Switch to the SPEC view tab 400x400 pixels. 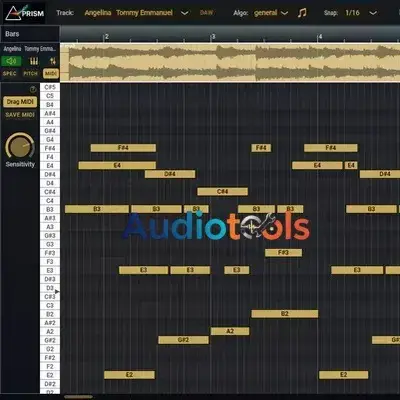[x=9, y=73]
